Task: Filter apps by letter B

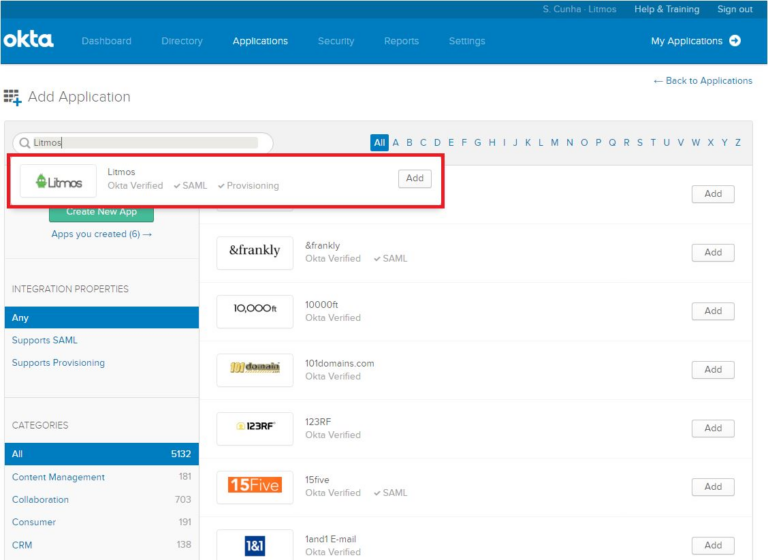Action: (409, 143)
